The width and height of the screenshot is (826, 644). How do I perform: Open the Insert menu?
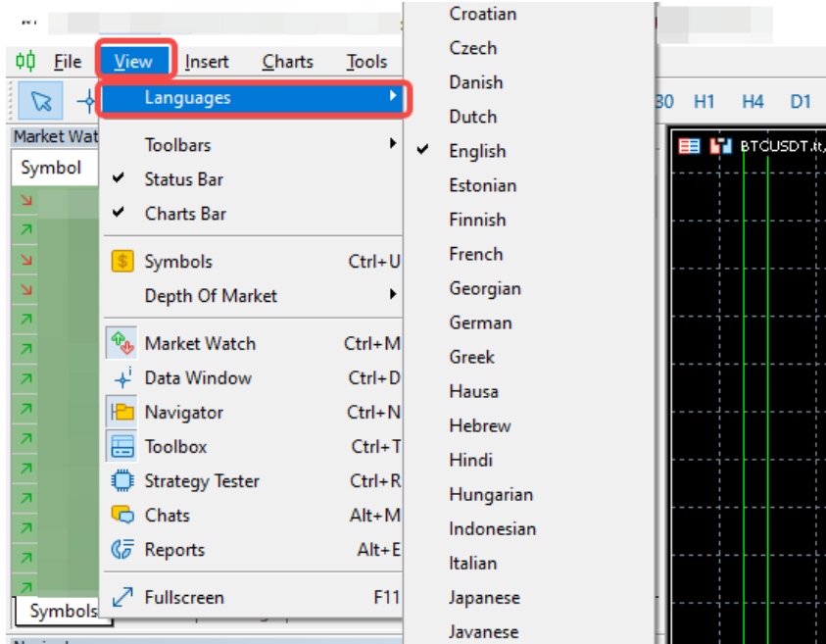pos(207,62)
